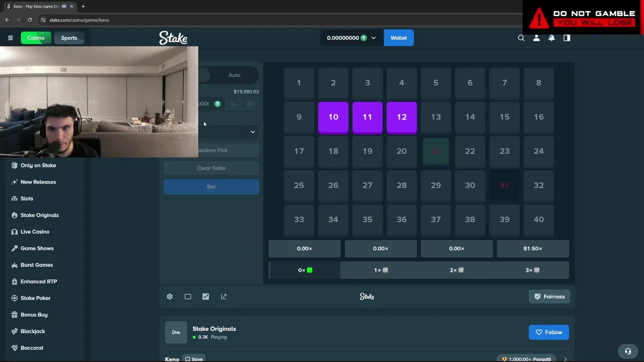Open the risk level dropdown
644x362 pixels.
point(229,132)
